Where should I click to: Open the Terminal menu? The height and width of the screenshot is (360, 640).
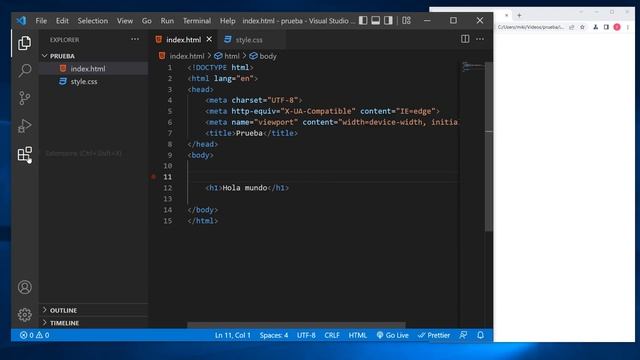197,21
